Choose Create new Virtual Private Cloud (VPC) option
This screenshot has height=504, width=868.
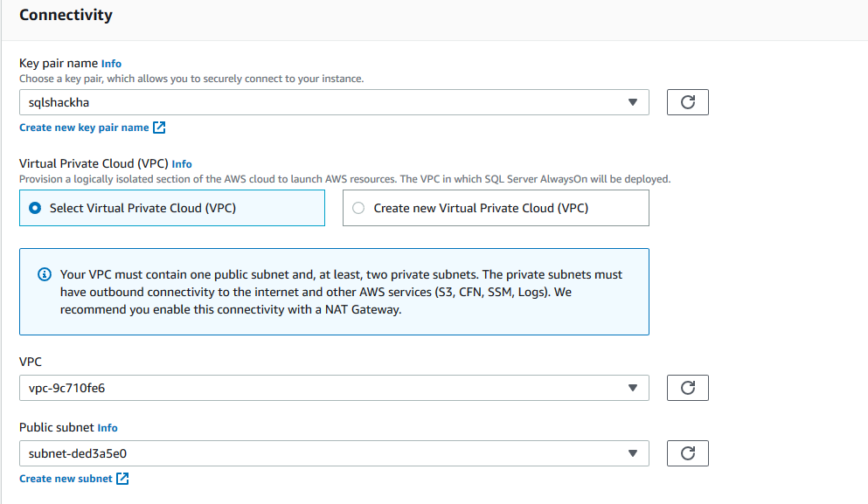tap(358, 209)
